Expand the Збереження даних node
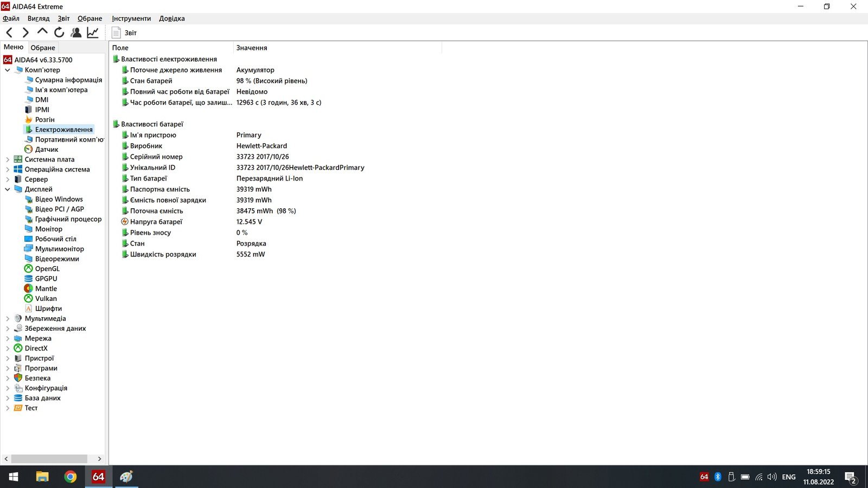This screenshot has height=488, width=868. pyautogui.click(x=8, y=329)
